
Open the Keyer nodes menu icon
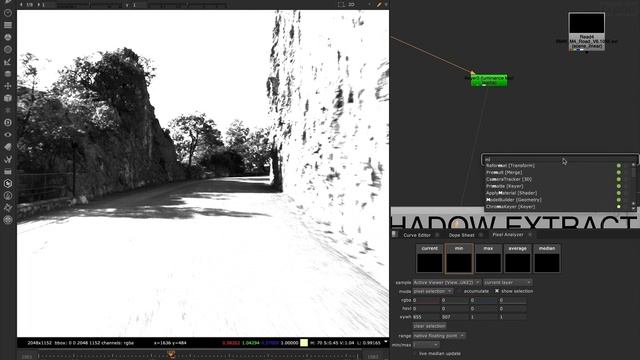8,62
